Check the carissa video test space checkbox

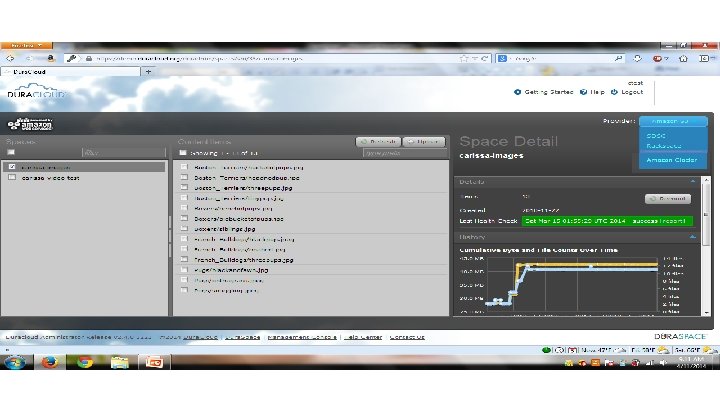point(12,177)
